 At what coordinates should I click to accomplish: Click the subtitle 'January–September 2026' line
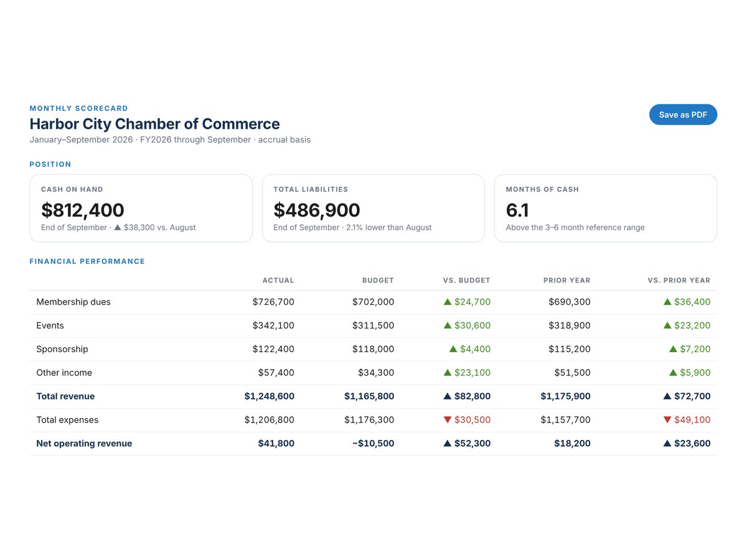170,139
